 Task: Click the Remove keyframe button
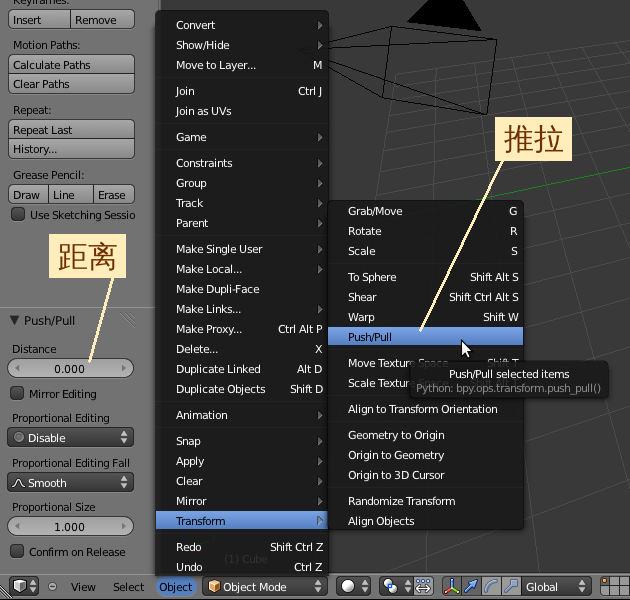click(x=102, y=19)
